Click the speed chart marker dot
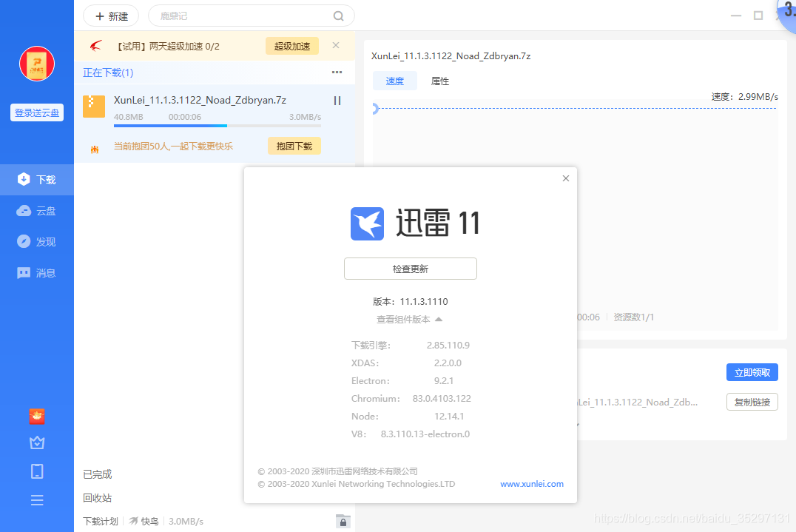 point(375,109)
